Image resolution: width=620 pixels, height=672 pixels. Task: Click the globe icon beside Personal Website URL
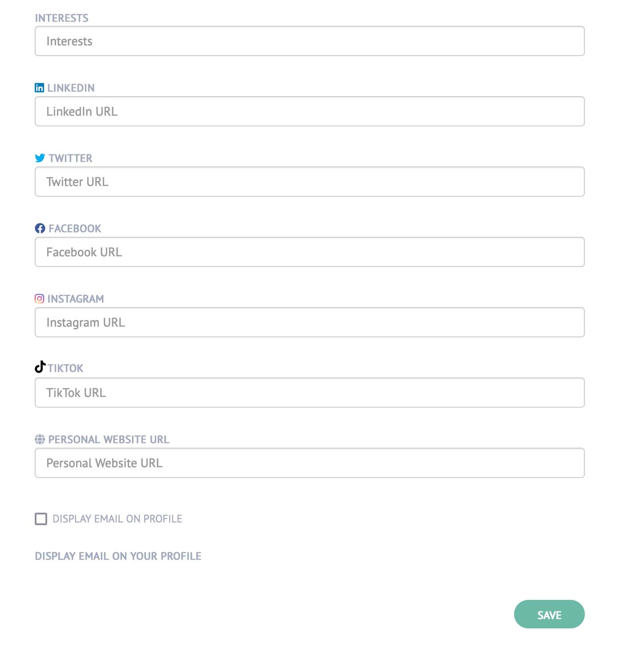tap(40, 439)
